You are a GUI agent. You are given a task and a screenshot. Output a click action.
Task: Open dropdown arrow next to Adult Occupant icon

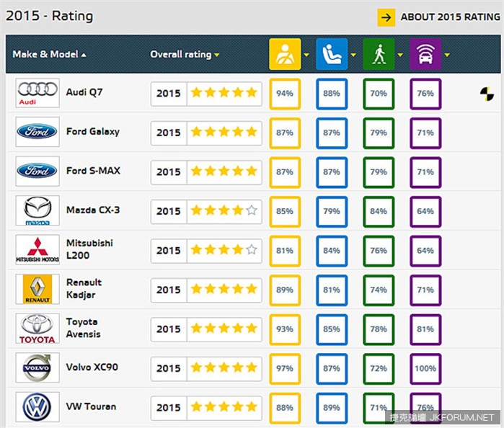tap(307, 55)
